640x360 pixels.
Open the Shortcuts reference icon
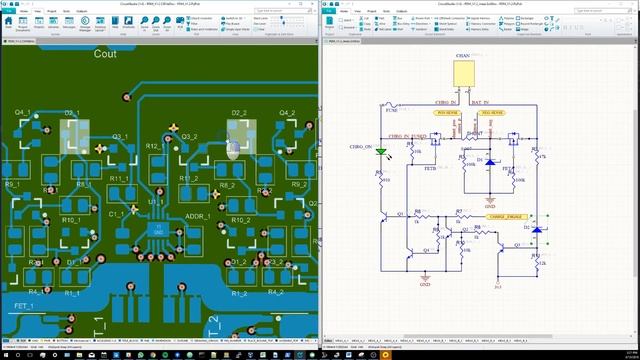click(x=128, y=23)
